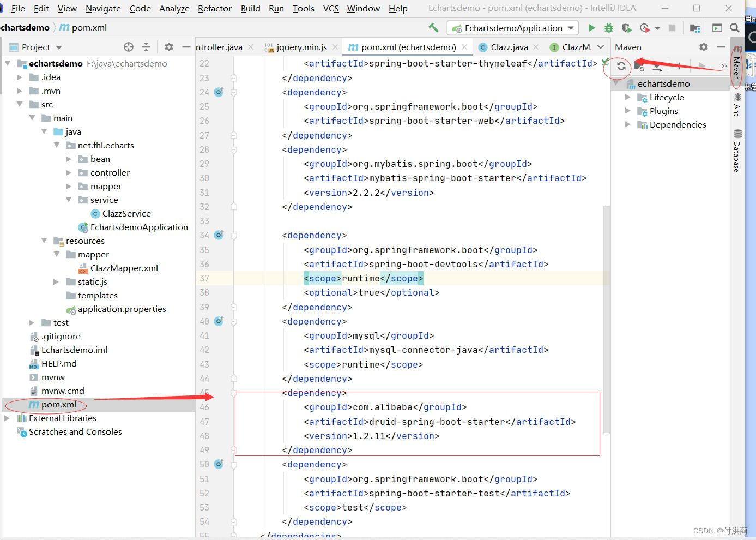Click the Build Project hammer icon
Viewport: 756px width, 540px height.
pos(434,27)
